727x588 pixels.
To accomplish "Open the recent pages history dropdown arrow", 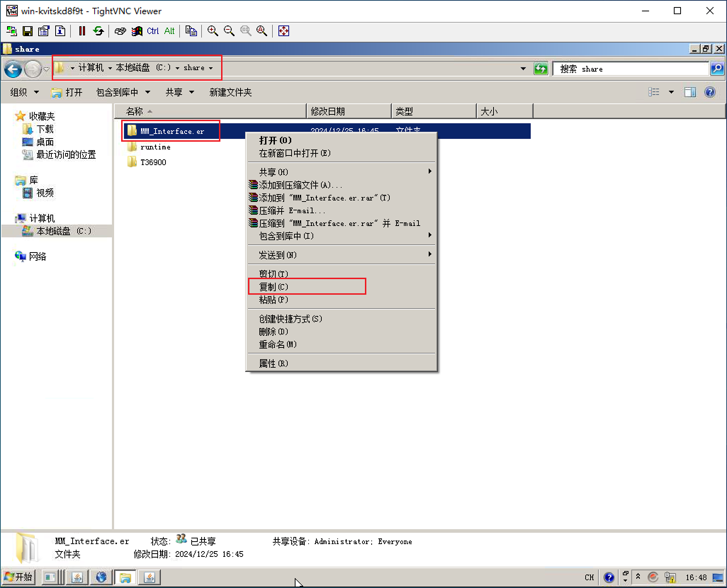I will 46,69.
